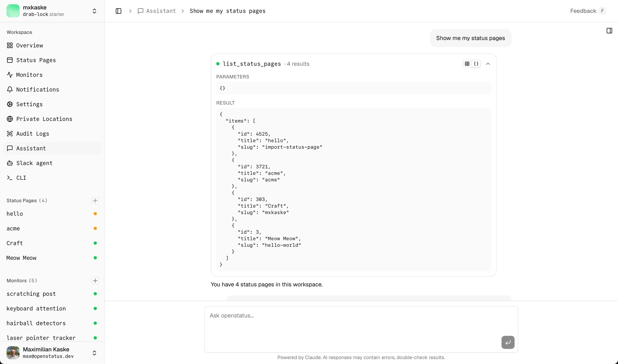This screenshot has width=618, height=364.
Task: Click the PARAMETERS empty braces block
Action: pyautogui.click(x=354, y=88)
